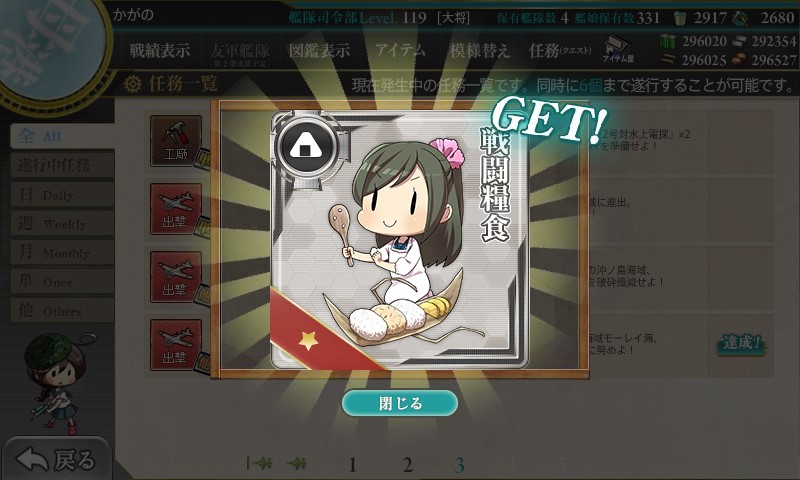Filter quests by 月 Monthly
This screenshot has width=800, height=480.
62,252
